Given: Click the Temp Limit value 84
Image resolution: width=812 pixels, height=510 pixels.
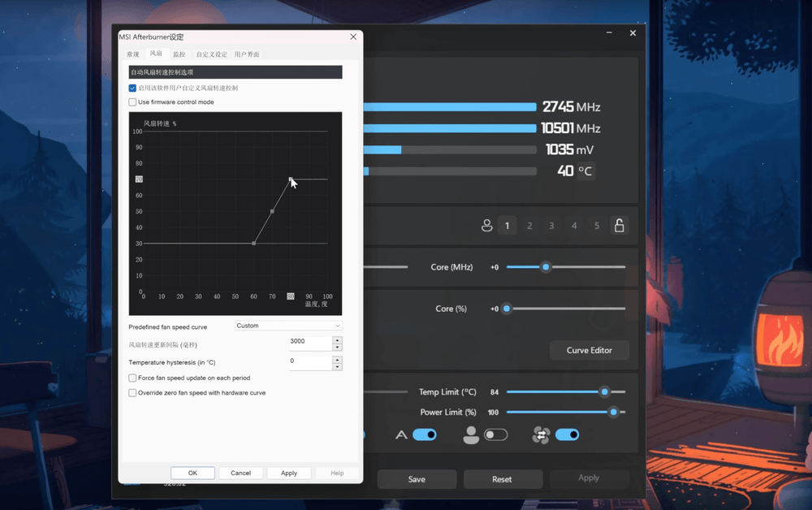Looking at the screenshot, I should click(x=495, y=392).
